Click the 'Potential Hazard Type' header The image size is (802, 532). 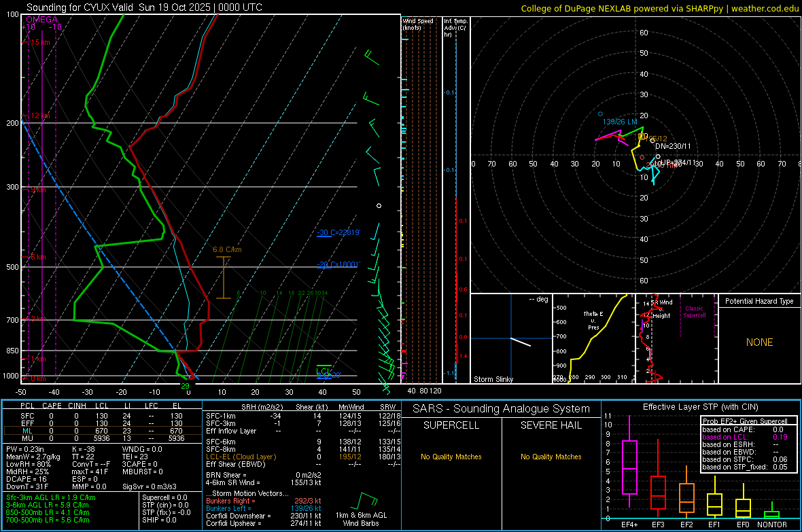pyautogui.click(x=760, y=301)
